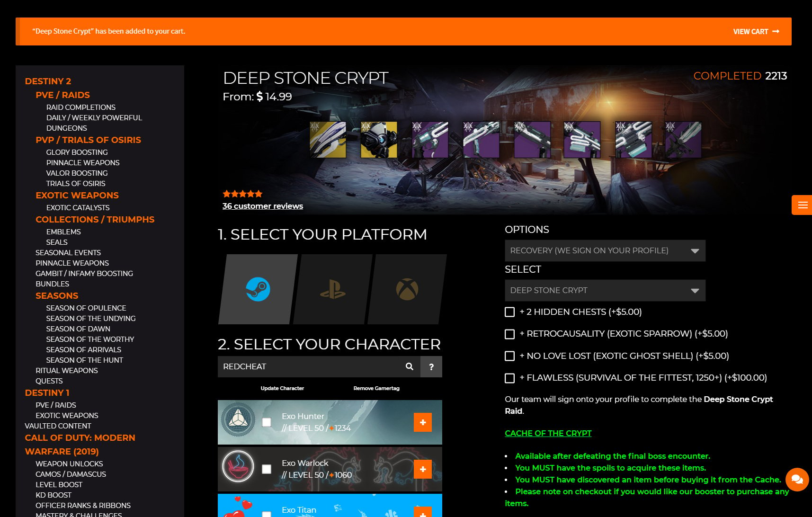Select Seals in sidebar
The image size is (812, 517).
(57, 242)
